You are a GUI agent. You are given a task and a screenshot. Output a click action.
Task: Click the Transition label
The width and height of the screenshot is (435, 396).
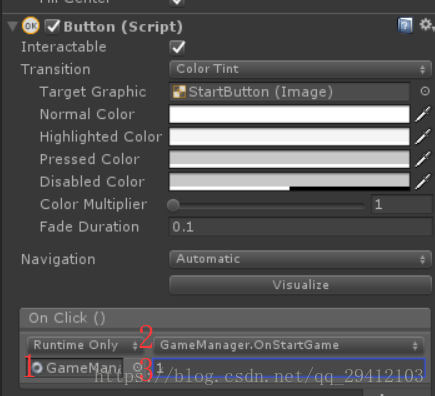[x=56, y=69]
